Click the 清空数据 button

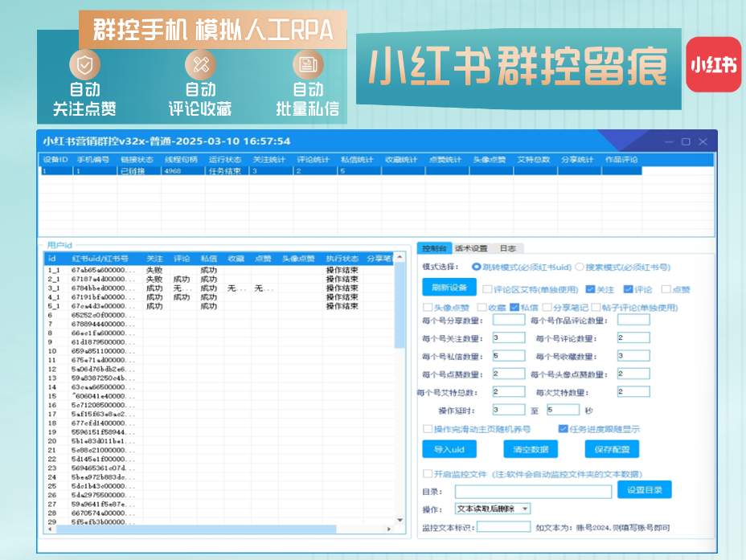(x=531, y=449)
